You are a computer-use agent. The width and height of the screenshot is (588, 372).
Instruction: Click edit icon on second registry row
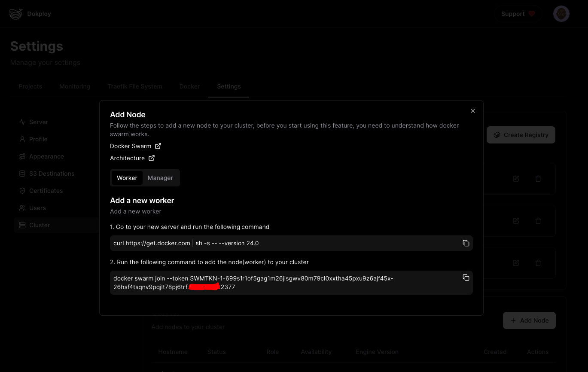tap(516, 221)
